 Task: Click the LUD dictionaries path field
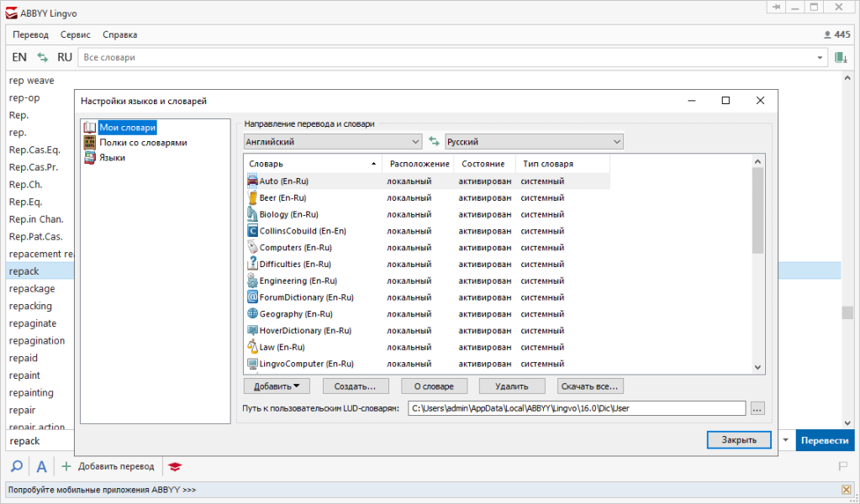[x=577, y=408]
